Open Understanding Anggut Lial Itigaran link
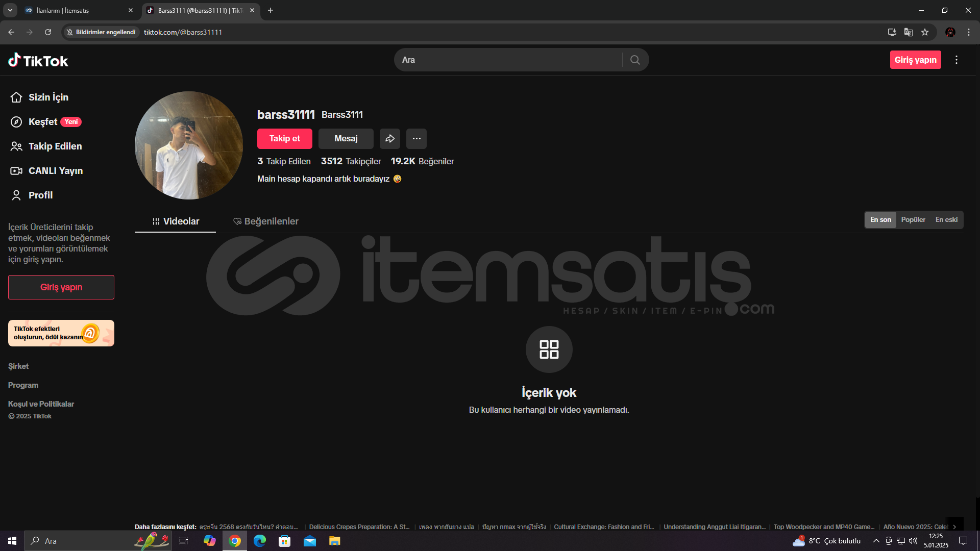Viewport: 980px width, 551px height. click(715, 527)
